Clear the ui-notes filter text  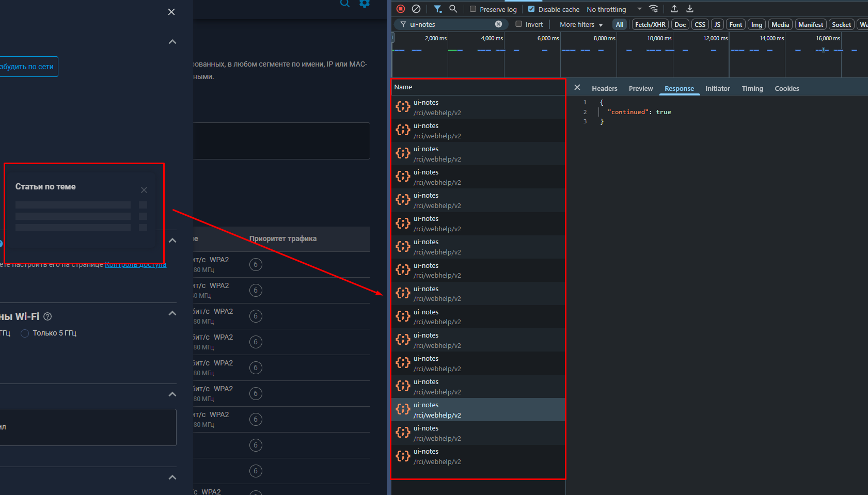coord(498,24)
